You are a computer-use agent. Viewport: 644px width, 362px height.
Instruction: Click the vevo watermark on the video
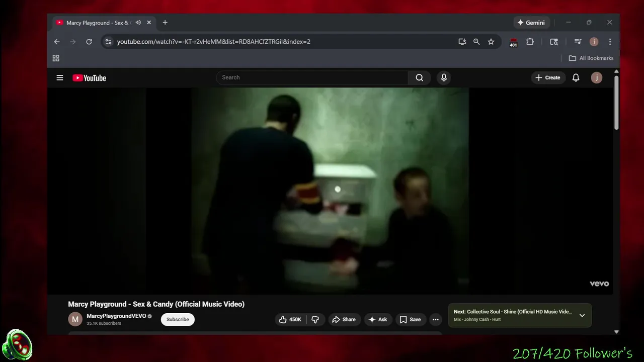599,284
